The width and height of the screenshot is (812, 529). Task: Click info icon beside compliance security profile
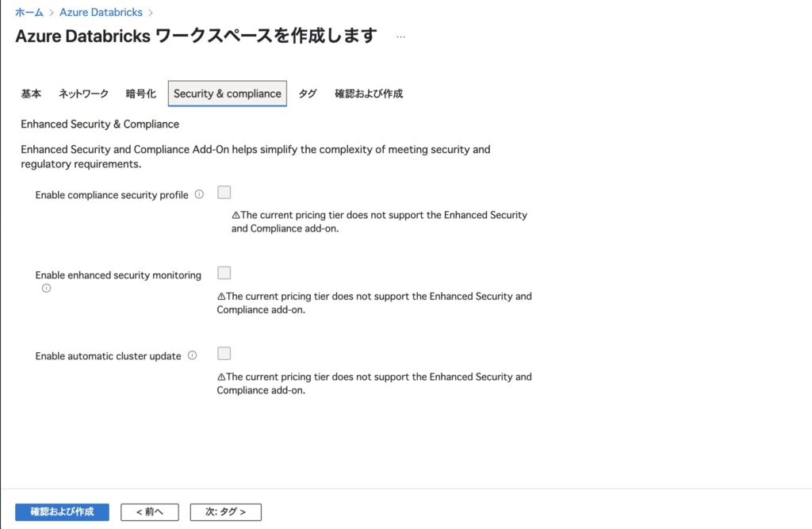(199, 194)
